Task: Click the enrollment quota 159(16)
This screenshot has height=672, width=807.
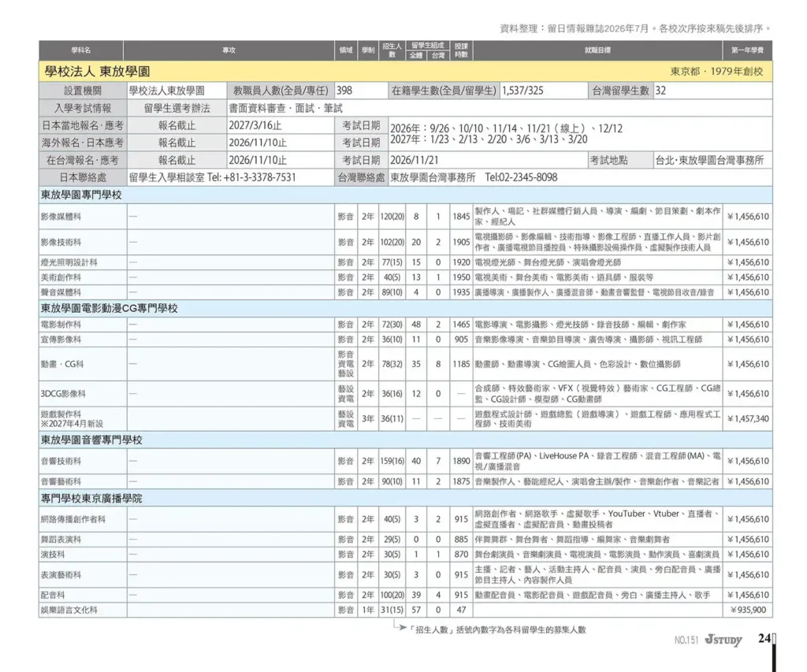Action: 392,461
